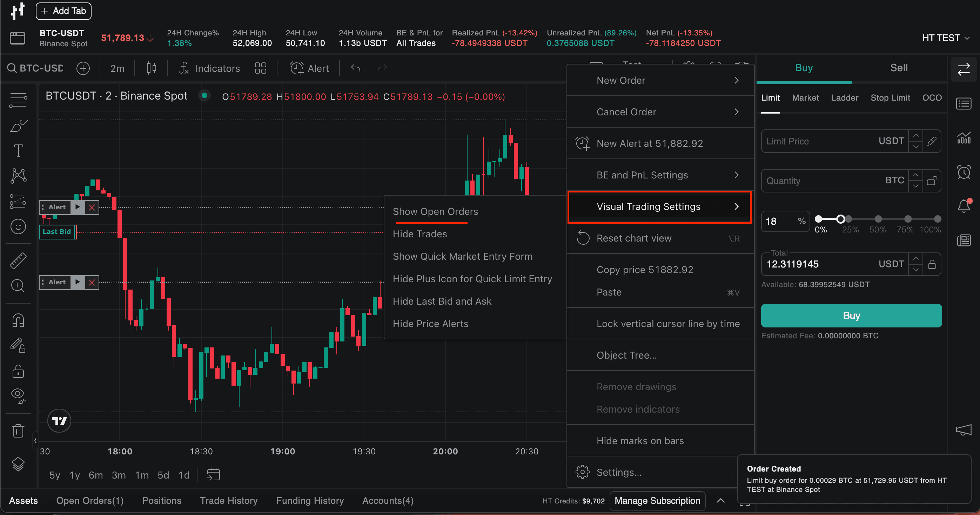Select the brush drawing tool
Viewport: 980px width, 515px height.
tap(18, 126)
